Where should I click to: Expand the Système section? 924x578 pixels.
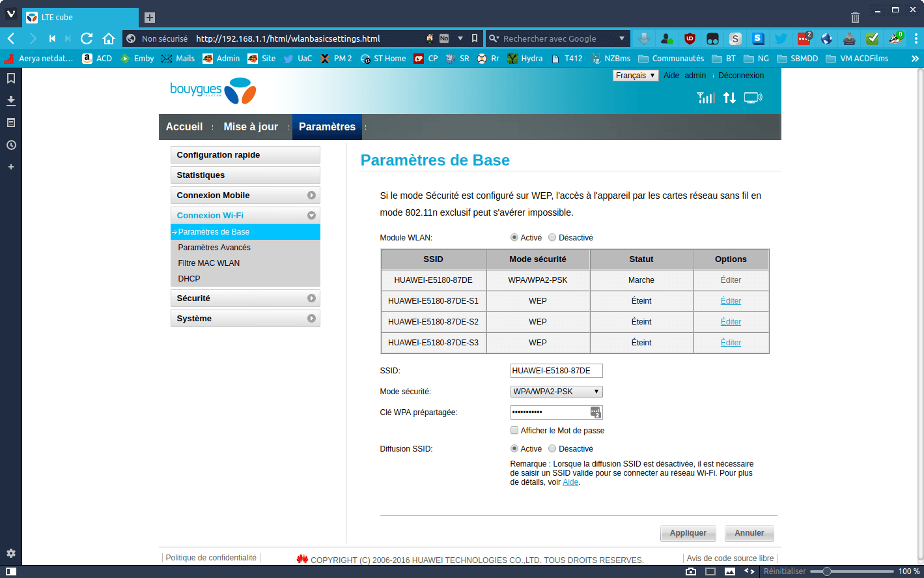[245, 319]
